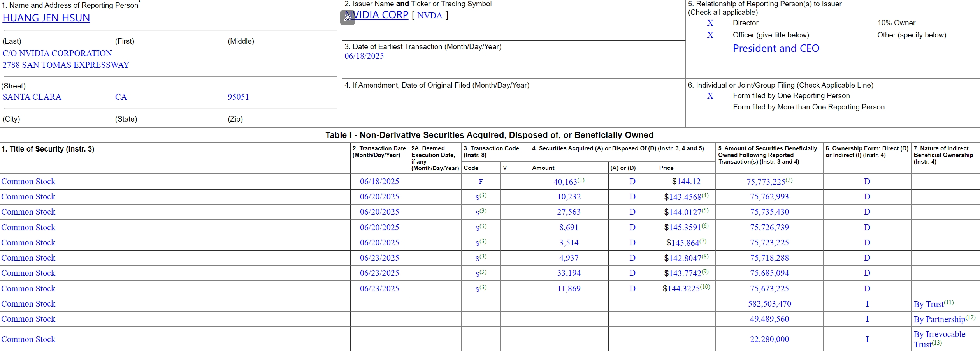This screenshot has height=351, width=980.
Task: Click the Other (specify below) label
Action: (912, 35)
